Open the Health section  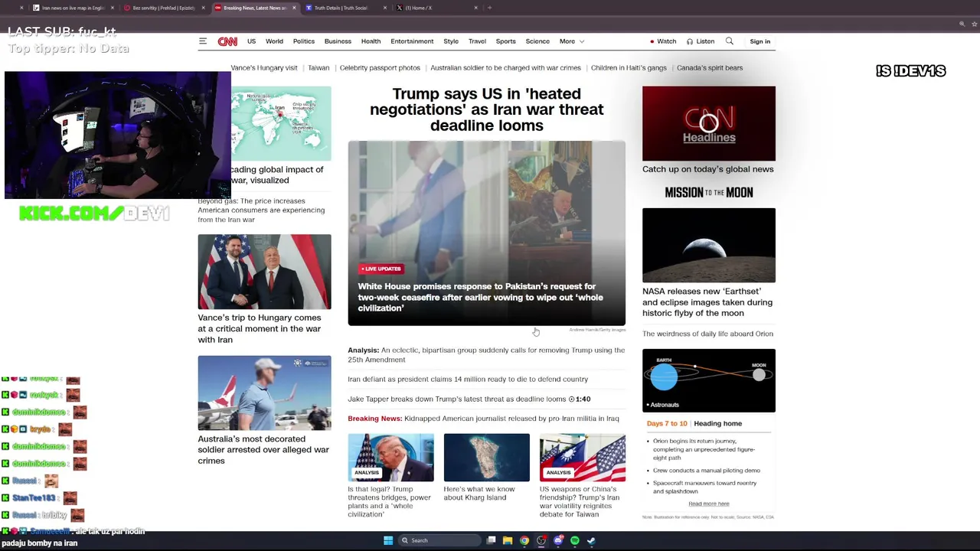click(x=371, y=41)
